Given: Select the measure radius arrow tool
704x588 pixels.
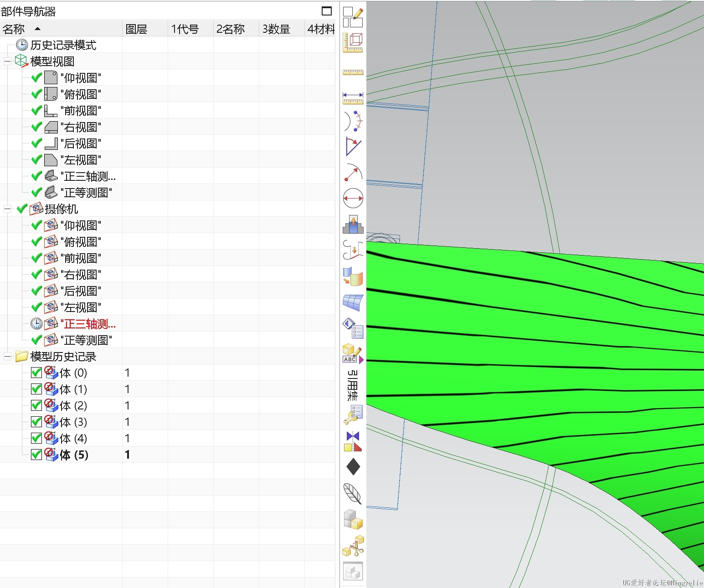Looking at the screenshot, I should tap(353, 173).
